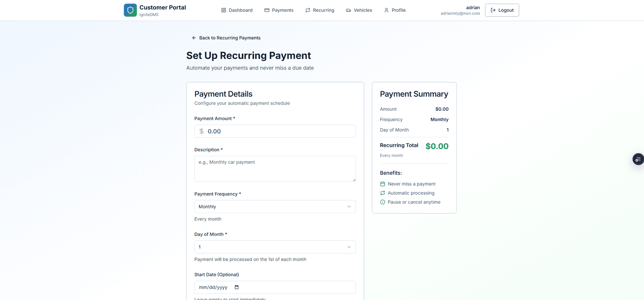Click the Payment Summary heading

tap(414, 94)
